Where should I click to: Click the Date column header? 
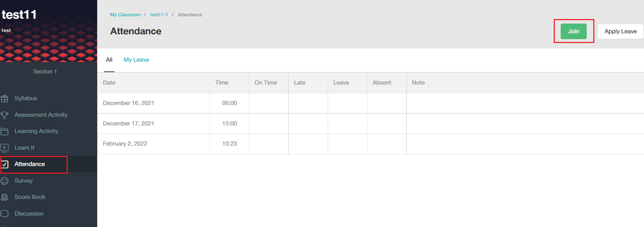pos(109,82)
